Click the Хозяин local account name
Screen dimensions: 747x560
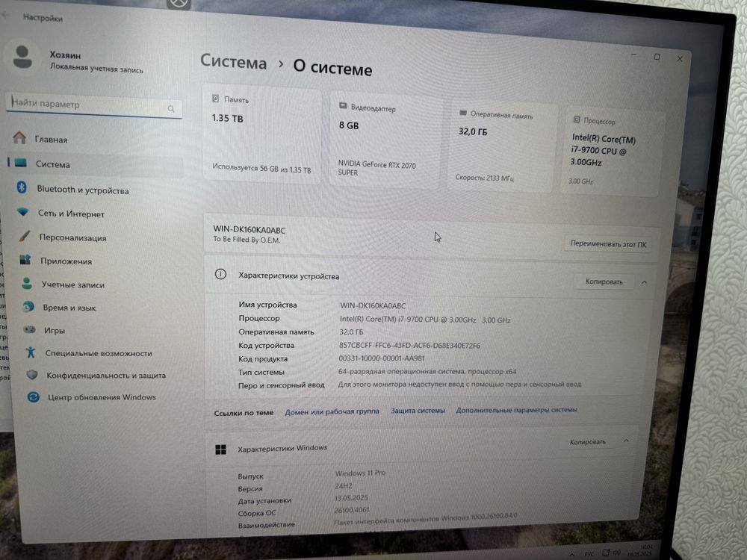65,55
